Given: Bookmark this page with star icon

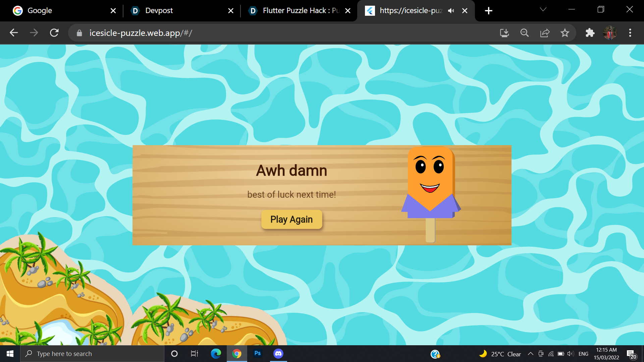Looking at the screenshot, I should click(565, 33).
